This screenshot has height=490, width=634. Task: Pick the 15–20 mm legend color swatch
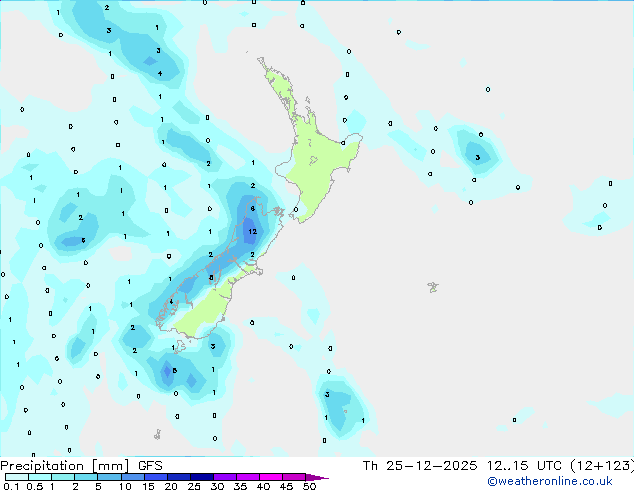155,477
